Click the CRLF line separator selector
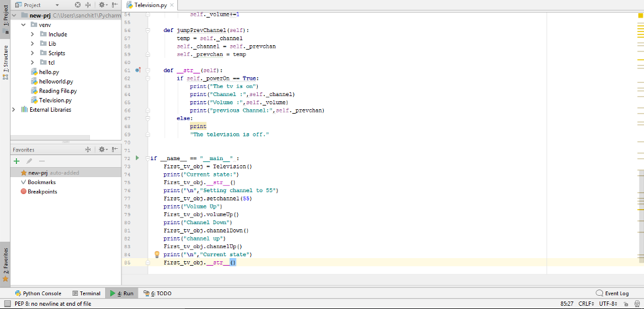 pyautogui.click(x=586, y=304)
